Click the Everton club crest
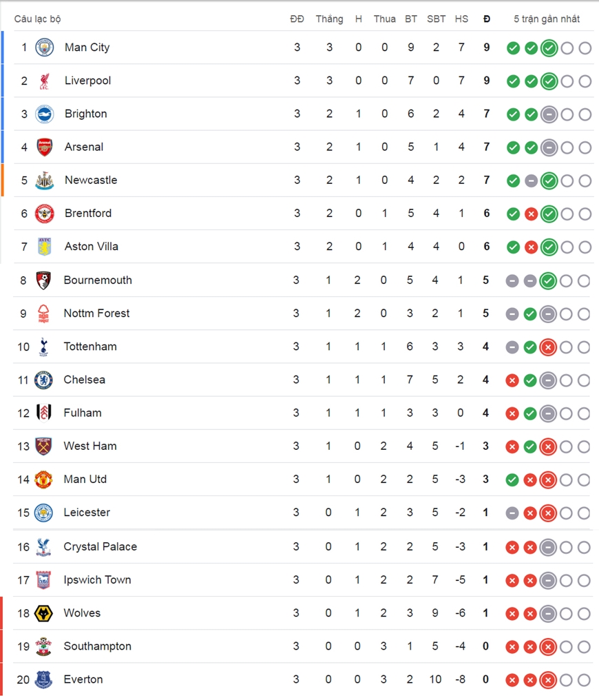 pos(43,679)
